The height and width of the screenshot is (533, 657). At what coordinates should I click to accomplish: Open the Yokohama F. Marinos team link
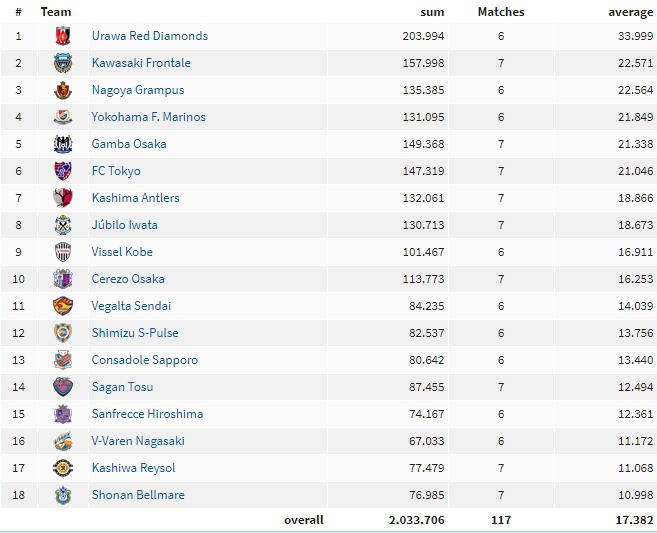coord(149,117)
